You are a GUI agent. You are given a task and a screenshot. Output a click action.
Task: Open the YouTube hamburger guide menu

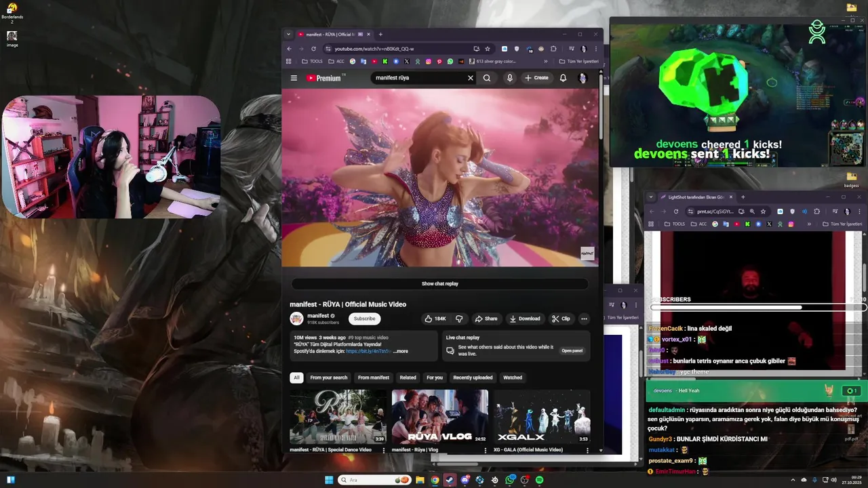tap(294, 78)
